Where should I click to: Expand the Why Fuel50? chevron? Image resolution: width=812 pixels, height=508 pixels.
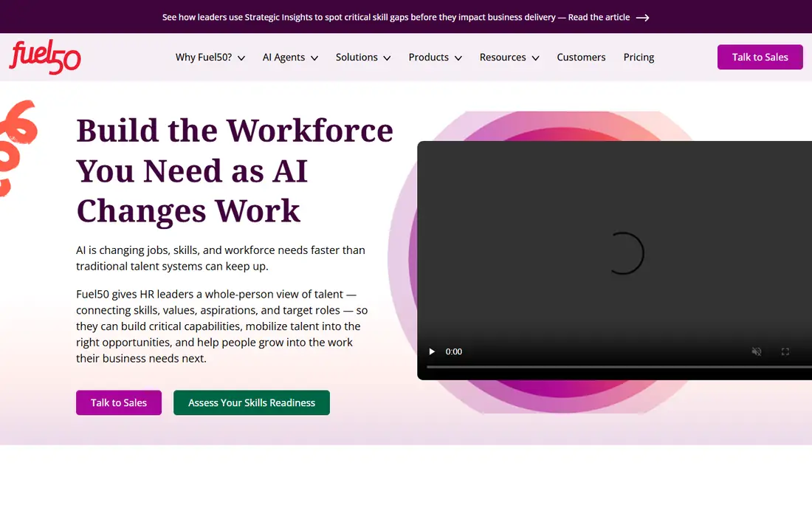click(x=241, y=58)
